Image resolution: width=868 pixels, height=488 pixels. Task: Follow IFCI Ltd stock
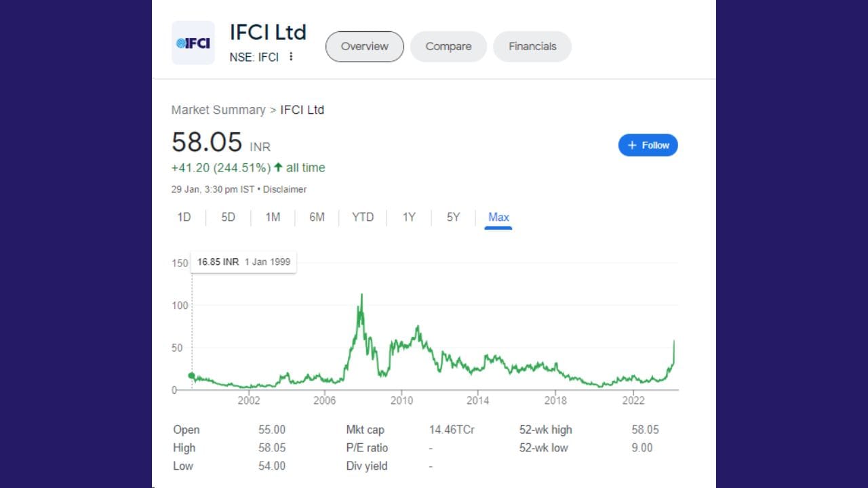pos(648,144)
